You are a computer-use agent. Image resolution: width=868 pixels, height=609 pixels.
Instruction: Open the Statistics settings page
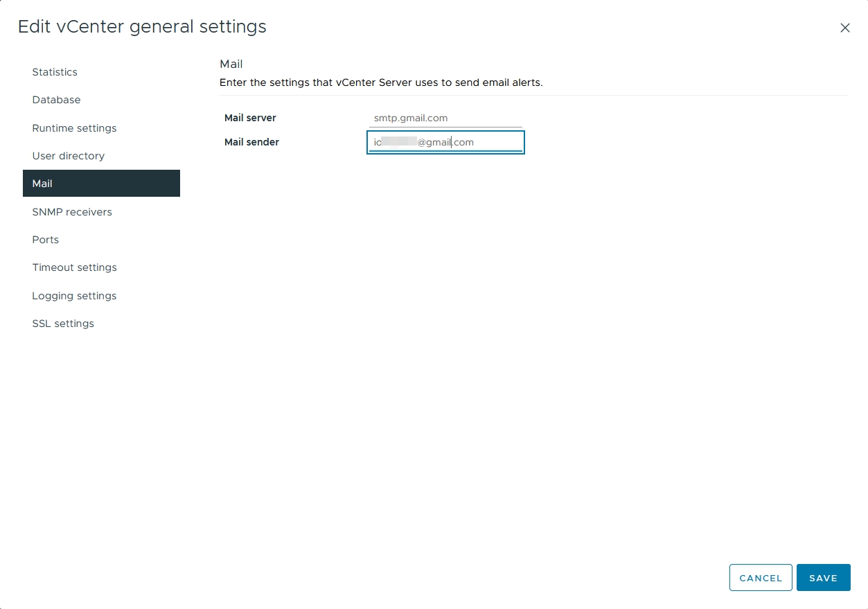[x=54, y=72]
